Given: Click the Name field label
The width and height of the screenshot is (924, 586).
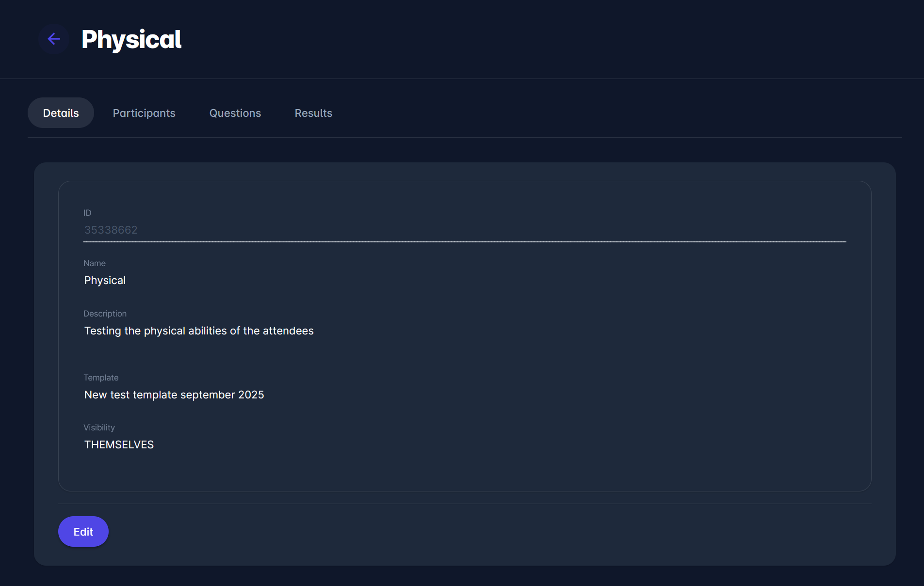Looking at the screenshot, I should (x=95, y=263).
